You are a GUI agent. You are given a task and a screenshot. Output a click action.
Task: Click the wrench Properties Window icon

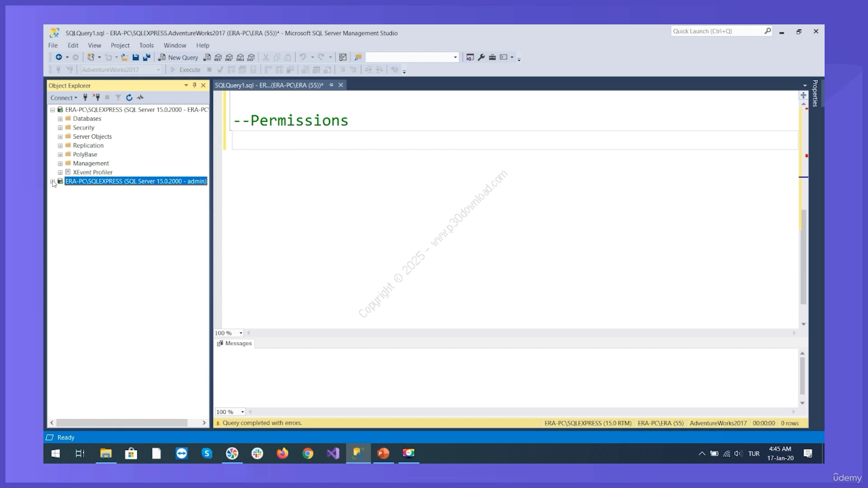point(481,58)
